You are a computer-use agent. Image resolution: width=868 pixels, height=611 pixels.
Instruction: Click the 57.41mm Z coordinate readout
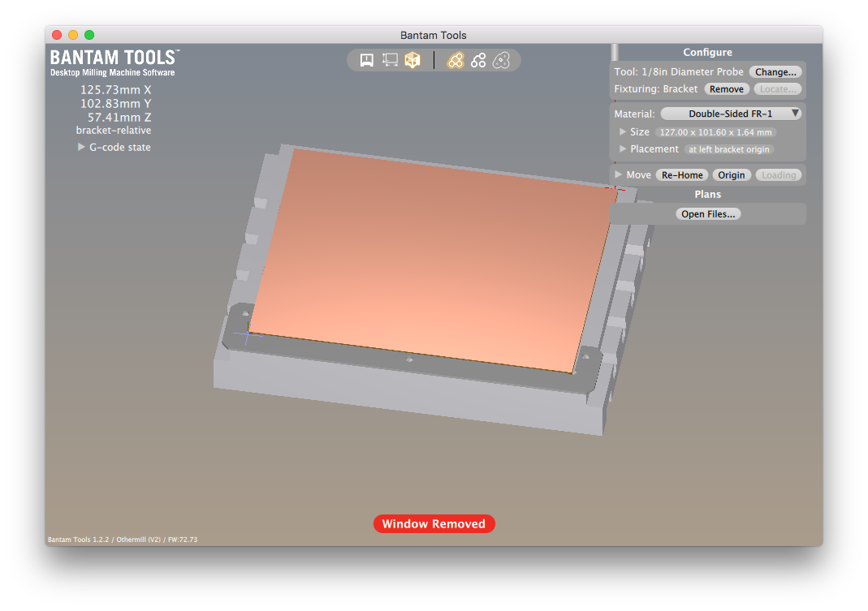pos(119,118)
